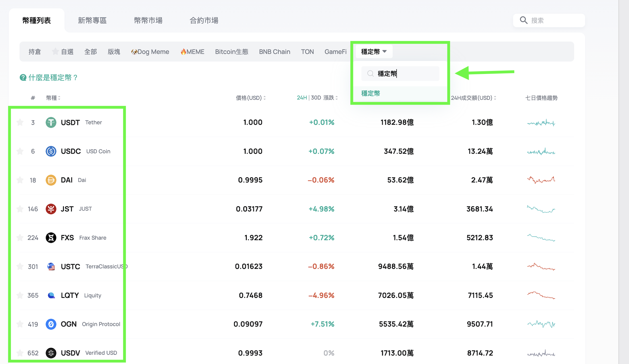
Task: Click the question mark icon beside 什麼是穩定幣
Action: [23, 78]
